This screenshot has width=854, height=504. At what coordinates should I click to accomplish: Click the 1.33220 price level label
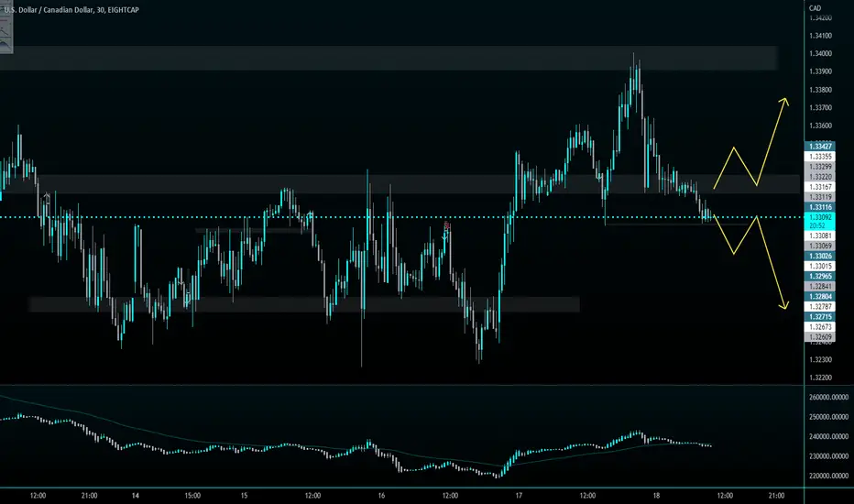click(820, 177)
